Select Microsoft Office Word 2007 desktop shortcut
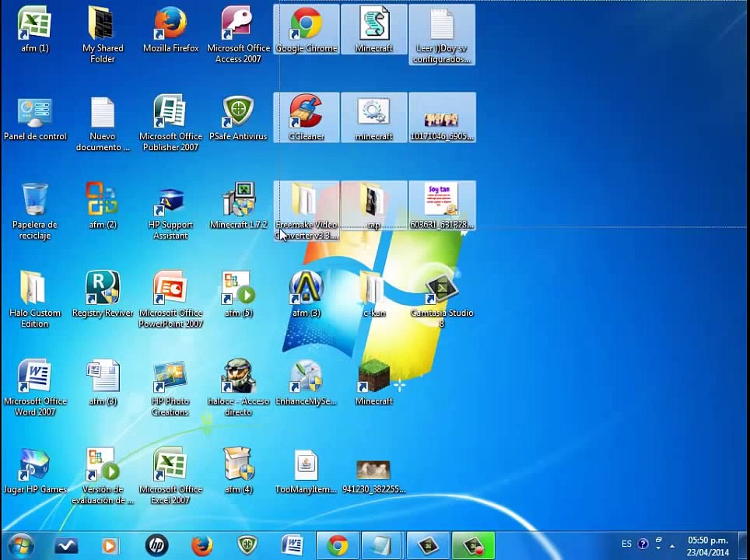 point(35,387)
